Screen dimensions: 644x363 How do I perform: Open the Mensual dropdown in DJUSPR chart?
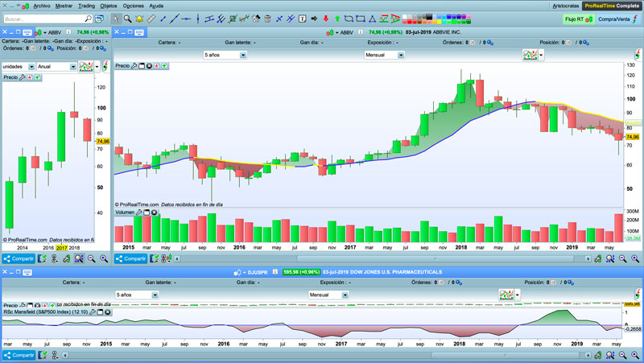click(328, 295)
